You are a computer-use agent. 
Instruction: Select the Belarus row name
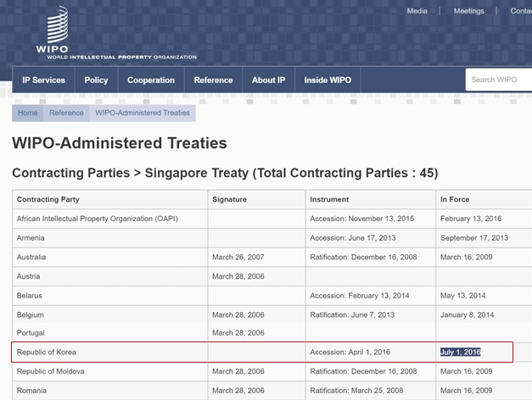(x=30, y=296)
